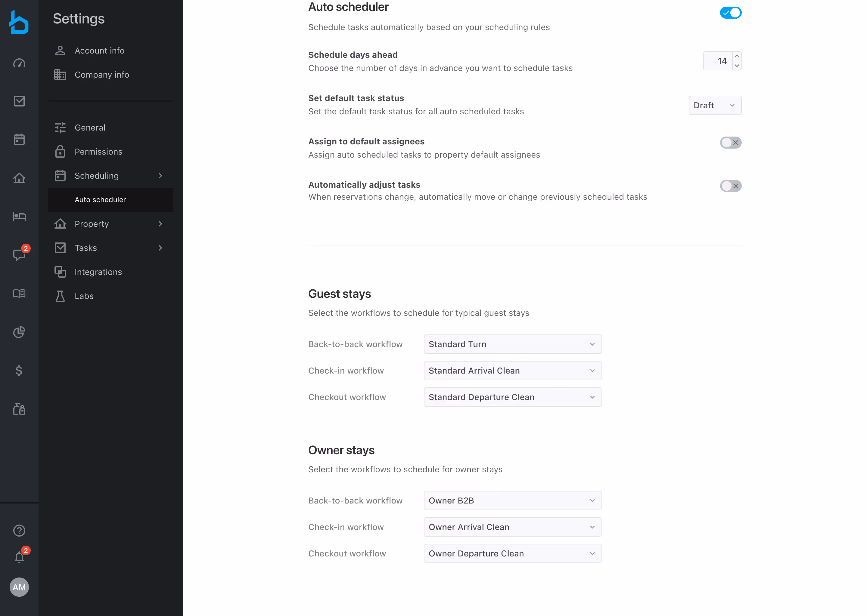Screen dimensions: 867x616
Task: Open the messages chat bubble icon
Action: click(19, 254)
